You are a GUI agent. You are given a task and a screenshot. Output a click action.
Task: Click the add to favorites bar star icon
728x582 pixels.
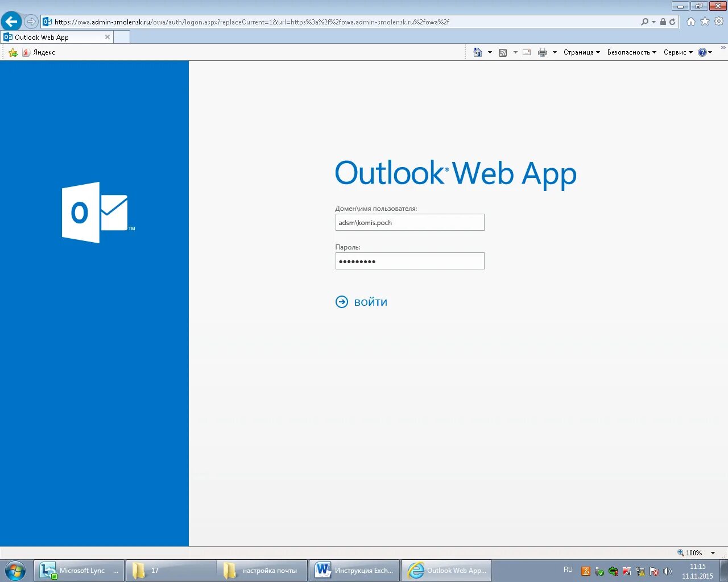tap(13, 52)
